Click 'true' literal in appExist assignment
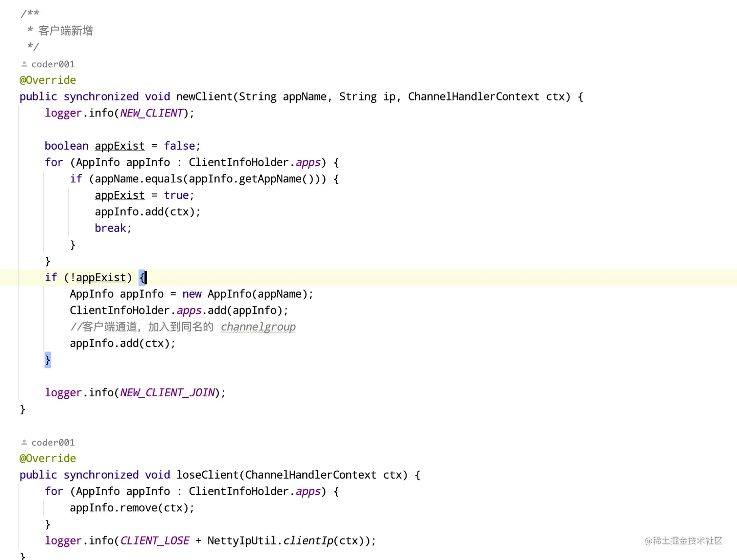Screen dimensions: 737x560 click(x=176, y=195)
